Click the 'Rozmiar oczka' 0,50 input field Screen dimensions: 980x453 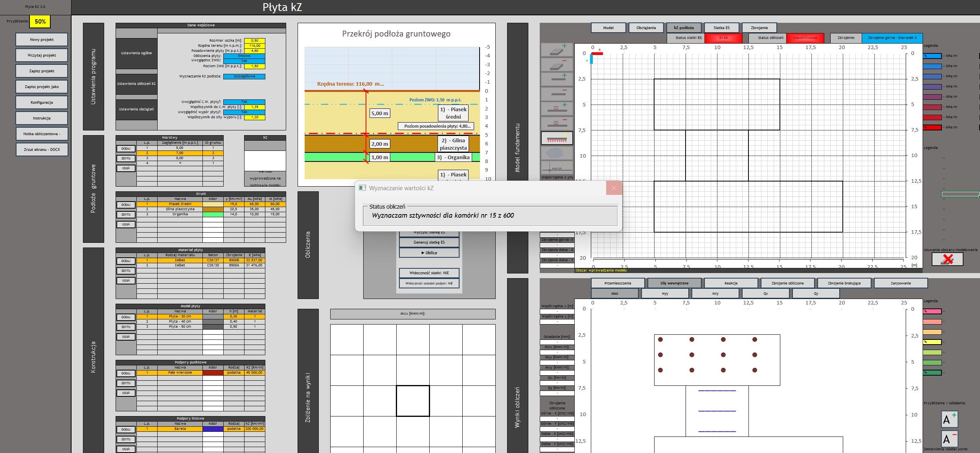coord(254,40)
